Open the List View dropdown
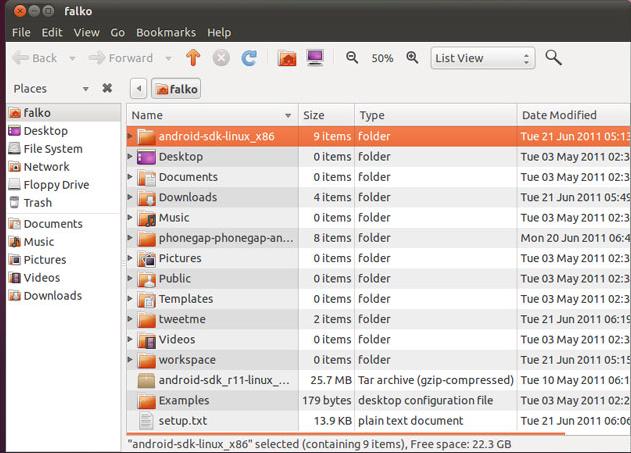The image size is (631, 453). pyautogui.click(x=484, y=58)
